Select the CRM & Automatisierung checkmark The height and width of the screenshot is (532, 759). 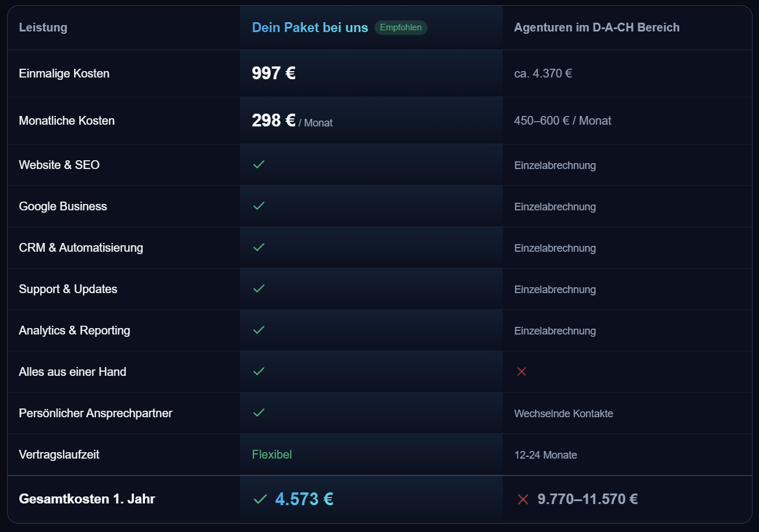pos(259,248)
